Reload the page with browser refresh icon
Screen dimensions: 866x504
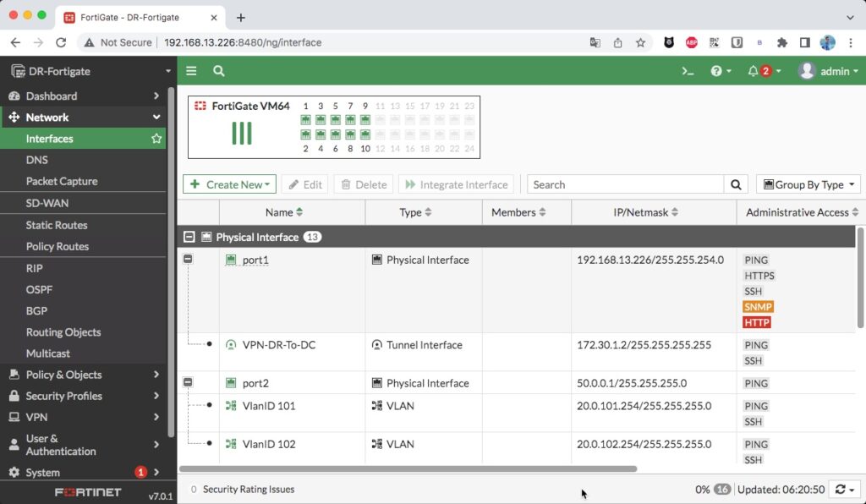61,42
